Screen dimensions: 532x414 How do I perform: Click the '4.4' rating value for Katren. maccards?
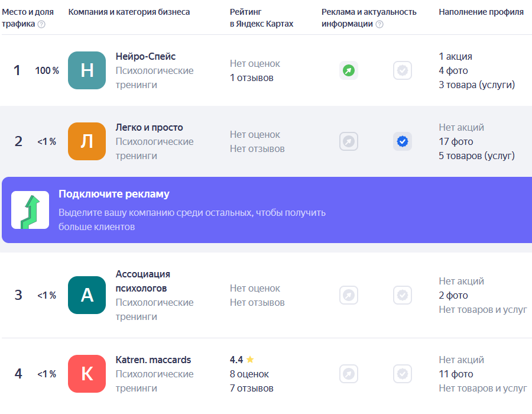(x=236, y=360)
